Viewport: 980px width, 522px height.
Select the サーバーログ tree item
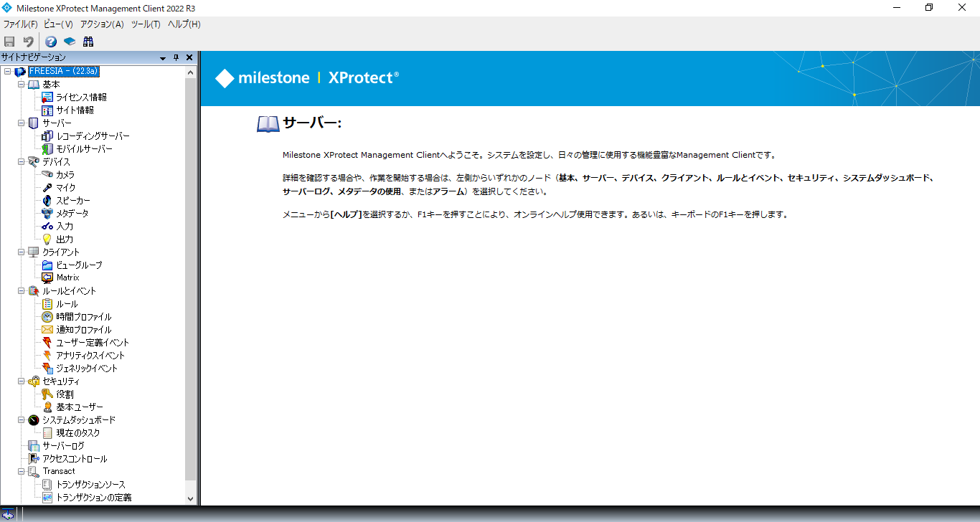click(63, 446)
